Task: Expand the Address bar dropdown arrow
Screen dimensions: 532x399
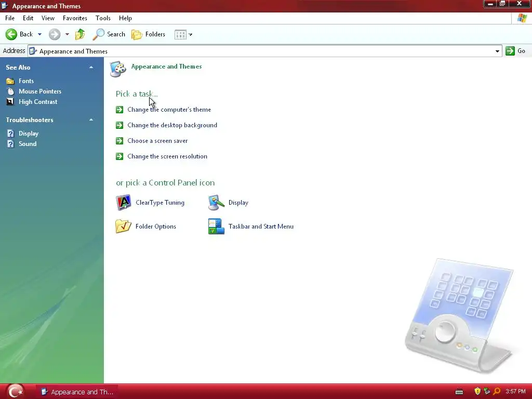Action: 497,51
